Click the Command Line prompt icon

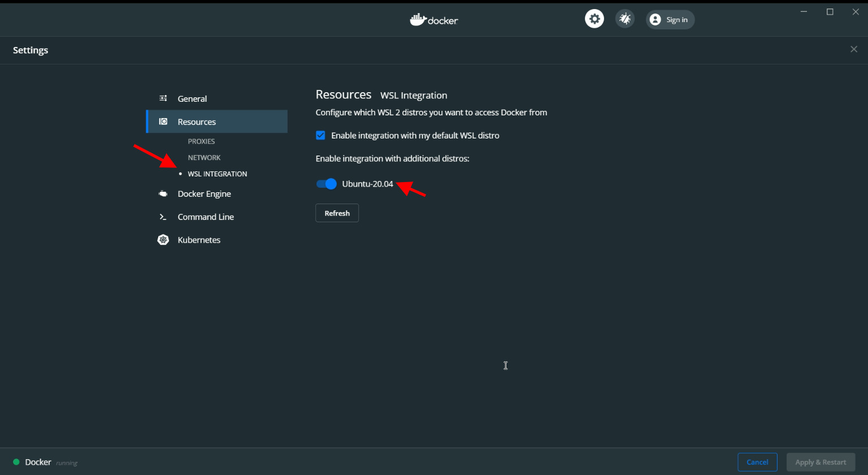point(163,217)
